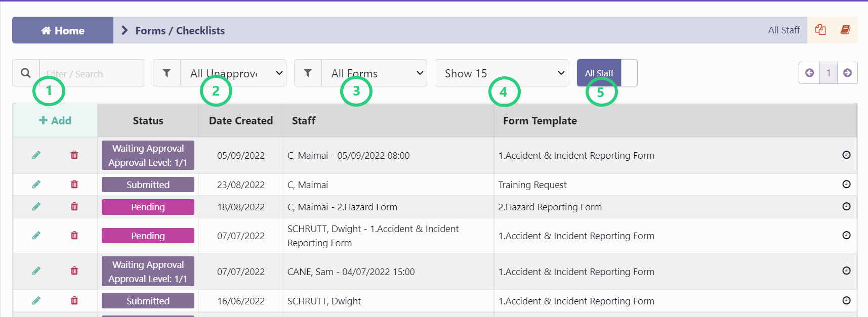Sort by Date Created column header

pyautogui.click(x=241, y=120)
